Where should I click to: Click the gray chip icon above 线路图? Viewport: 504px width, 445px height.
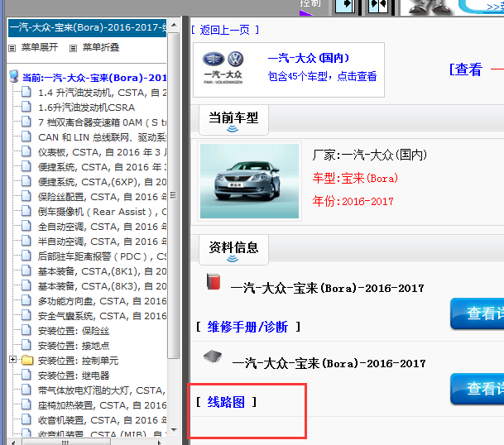[x=213, y=356]
